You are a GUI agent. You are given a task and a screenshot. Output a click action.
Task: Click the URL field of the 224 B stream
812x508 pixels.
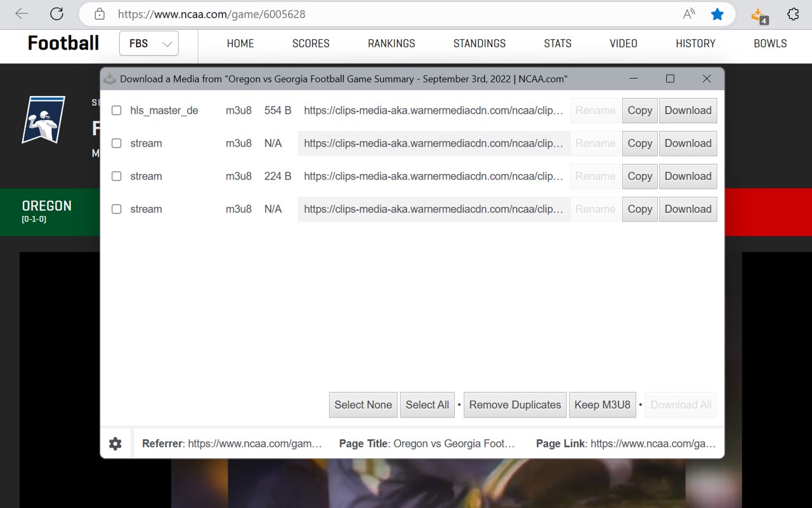coord(434,177)
